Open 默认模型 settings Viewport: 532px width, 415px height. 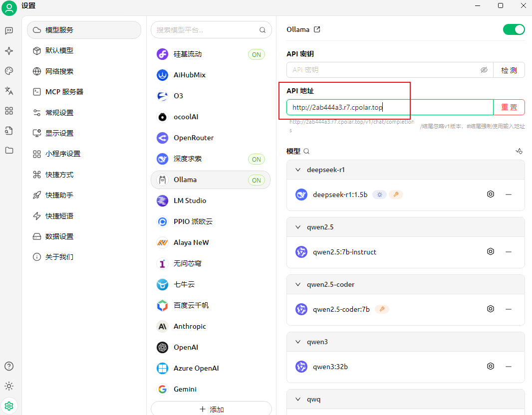[x=84, y=50]
